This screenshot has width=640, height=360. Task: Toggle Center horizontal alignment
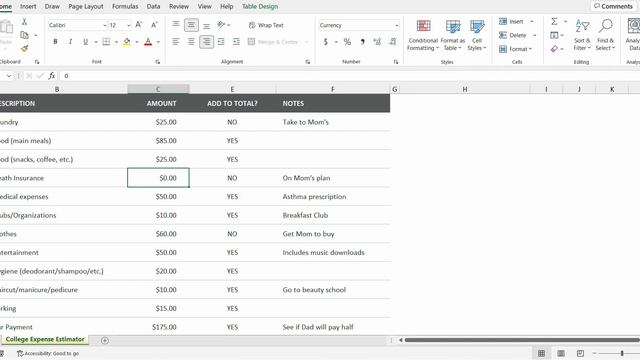pyautogui.click(x=191, y=42)
